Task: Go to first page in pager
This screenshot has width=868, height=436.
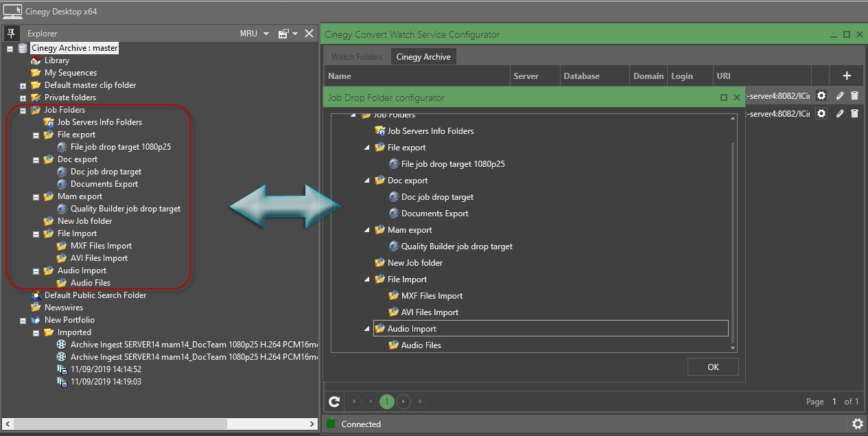Action: 355,402
